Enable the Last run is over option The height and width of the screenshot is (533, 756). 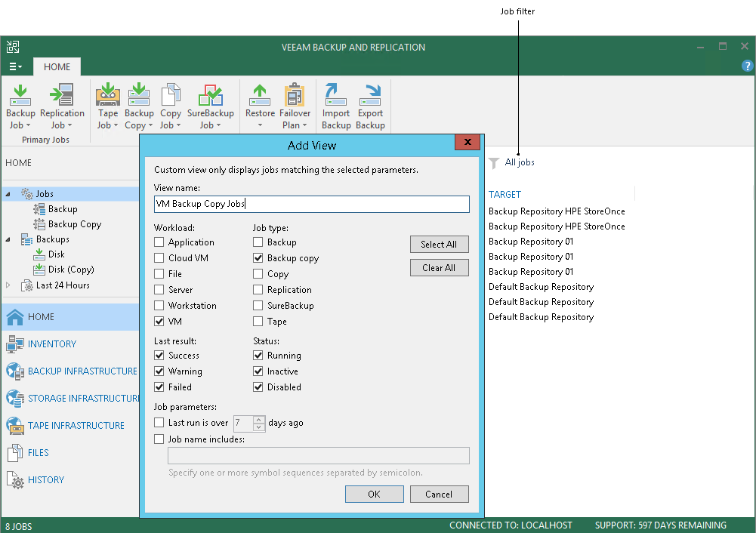(x=159, y=423)
